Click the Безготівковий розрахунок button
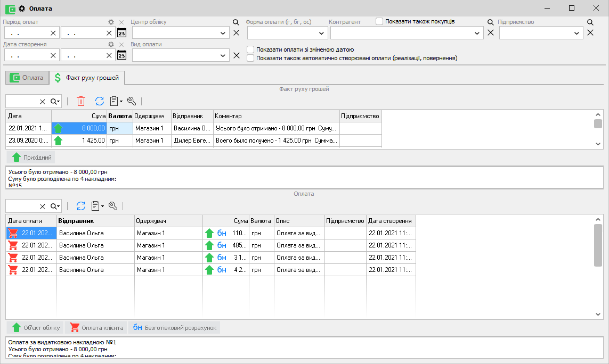 tap(174, 328)
